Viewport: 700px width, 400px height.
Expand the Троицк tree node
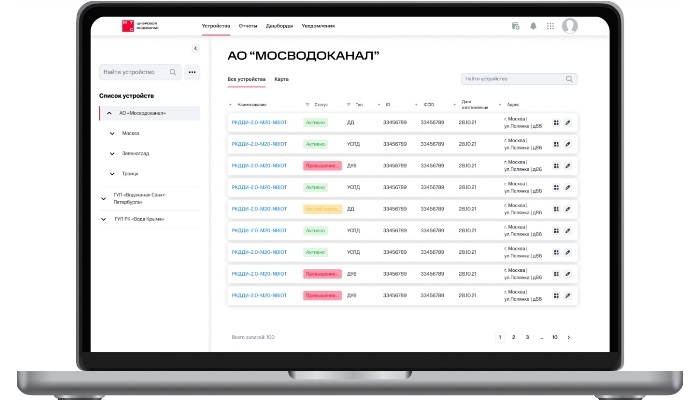(112, 174)
